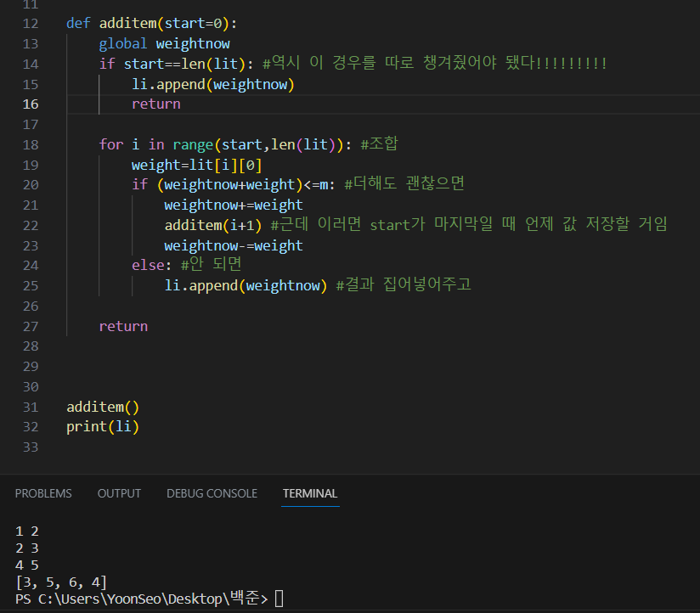This screenshot has height=613, width=700.
Task: Click 'weightnow-=weight' statement
Action: (x=234, y=246)
